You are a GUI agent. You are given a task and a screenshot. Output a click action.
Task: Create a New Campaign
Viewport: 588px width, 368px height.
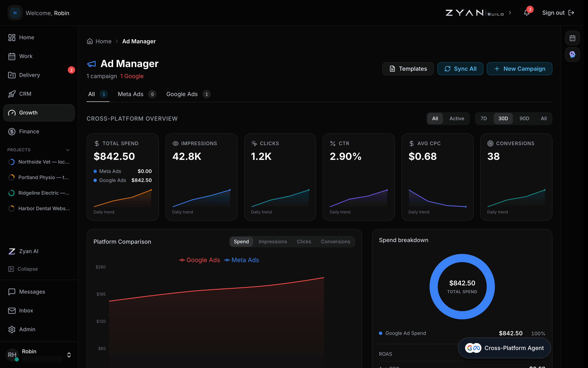(x=519, y=69)
